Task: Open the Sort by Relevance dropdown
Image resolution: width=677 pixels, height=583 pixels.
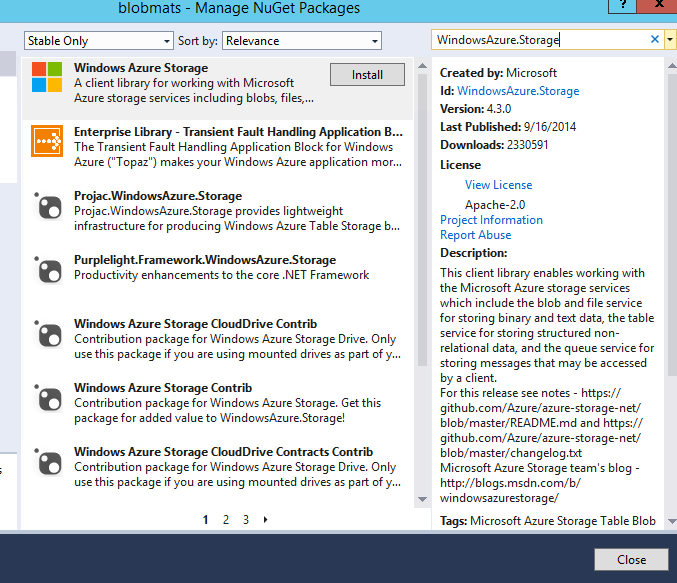Action: point(302,41)
